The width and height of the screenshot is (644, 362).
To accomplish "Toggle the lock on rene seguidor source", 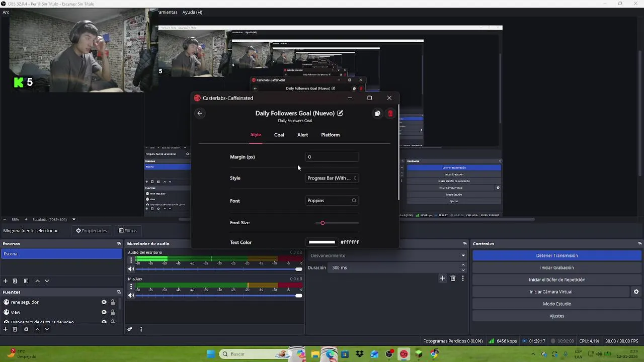I will [x=113, y=302].
